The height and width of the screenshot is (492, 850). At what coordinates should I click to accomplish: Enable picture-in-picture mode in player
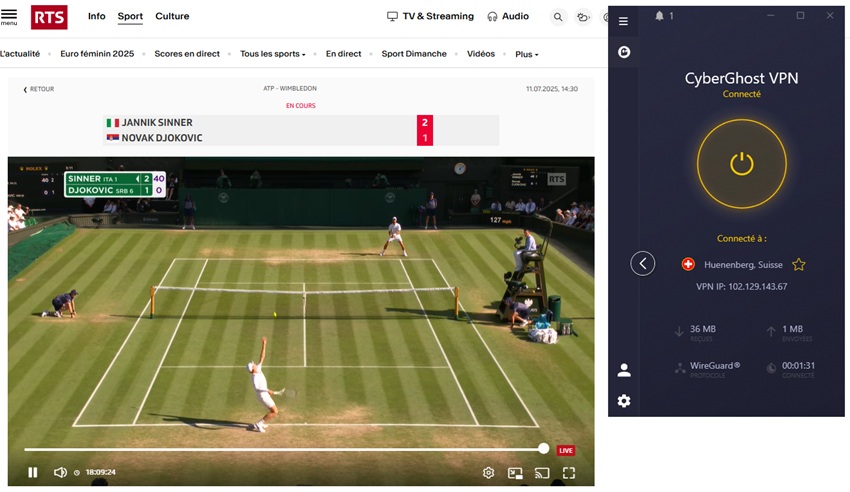tap(515, 474)
